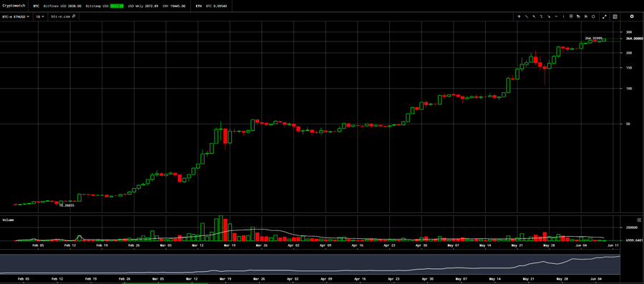Click the low marker label 10.26655
Image resolution: width=644 pixels, height=284 pixels.
67,205
